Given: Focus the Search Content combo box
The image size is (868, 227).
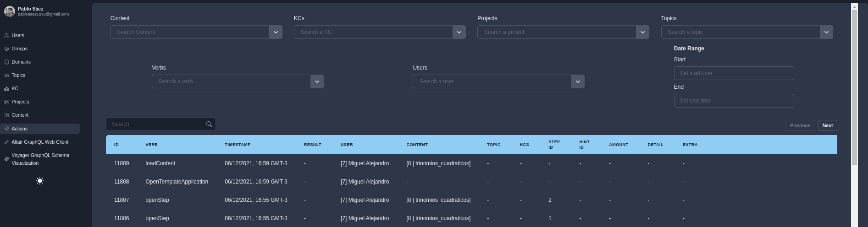Looking at the screenshot, I should pos(190,32).
